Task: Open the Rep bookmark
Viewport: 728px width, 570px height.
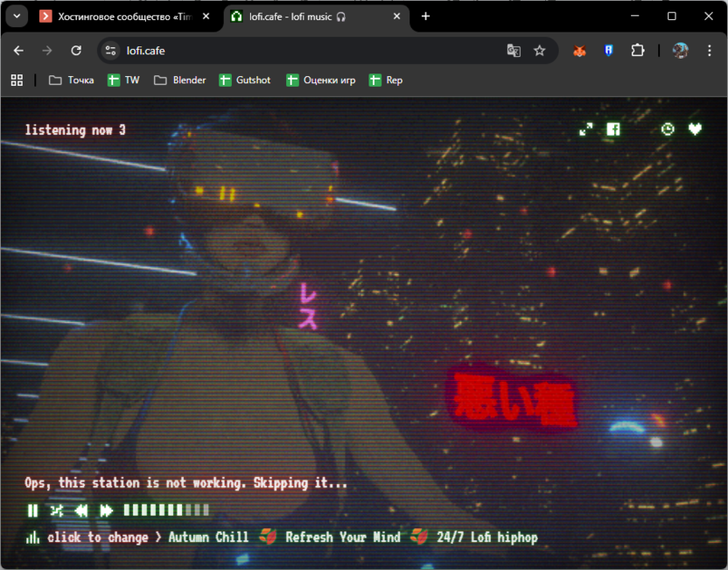Action: 386,81
